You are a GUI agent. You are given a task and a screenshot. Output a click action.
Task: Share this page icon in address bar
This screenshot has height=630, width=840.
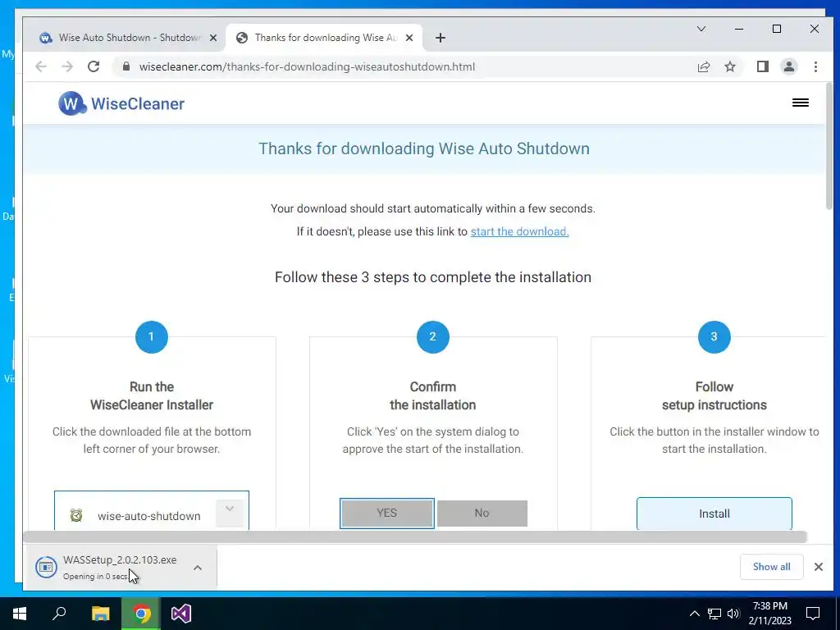703,66
